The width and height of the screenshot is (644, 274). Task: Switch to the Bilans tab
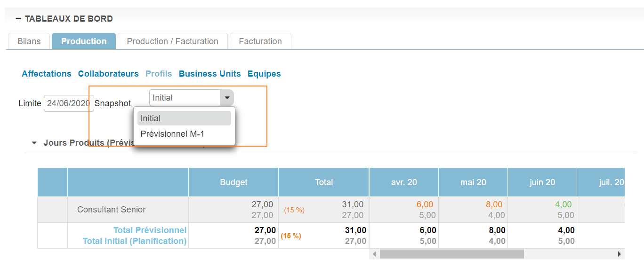click(x=29, y=41)
